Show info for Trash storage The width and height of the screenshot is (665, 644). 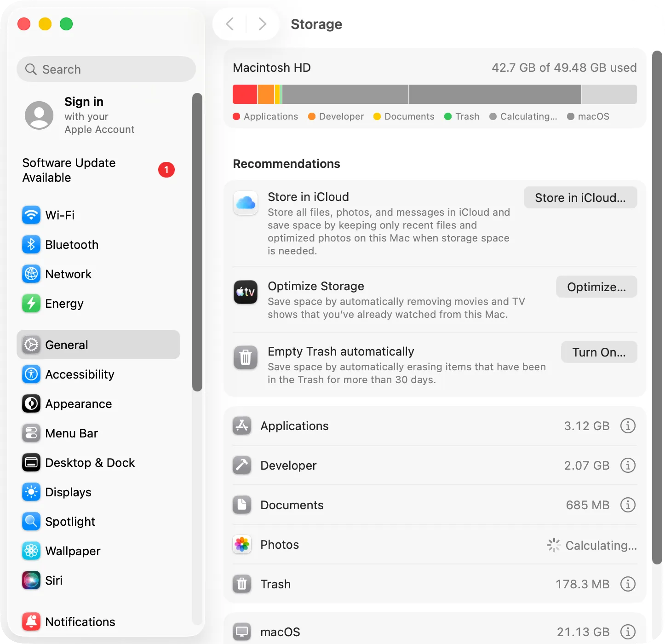628,584
